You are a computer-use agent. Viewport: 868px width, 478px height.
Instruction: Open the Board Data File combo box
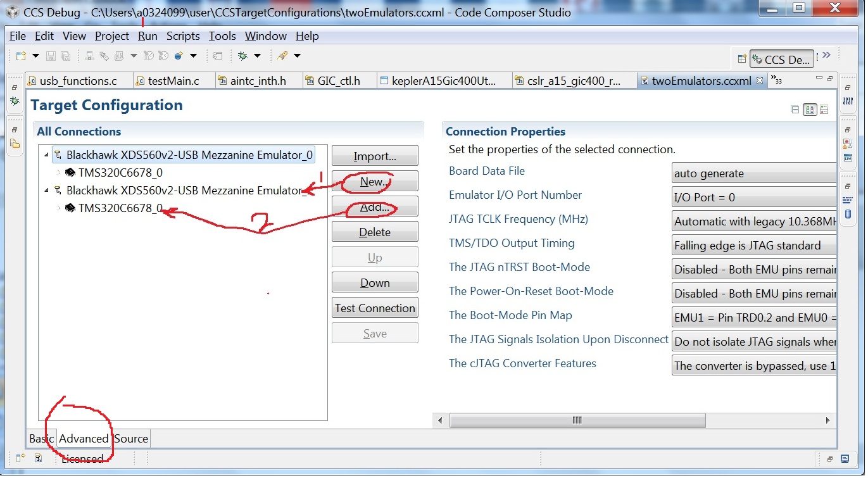pos(754,173)
